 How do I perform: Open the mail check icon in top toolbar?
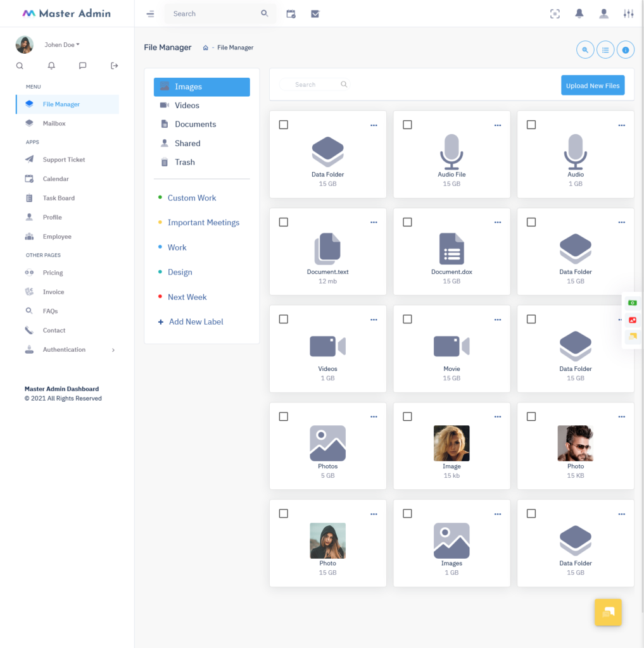[x=315, y=13]
